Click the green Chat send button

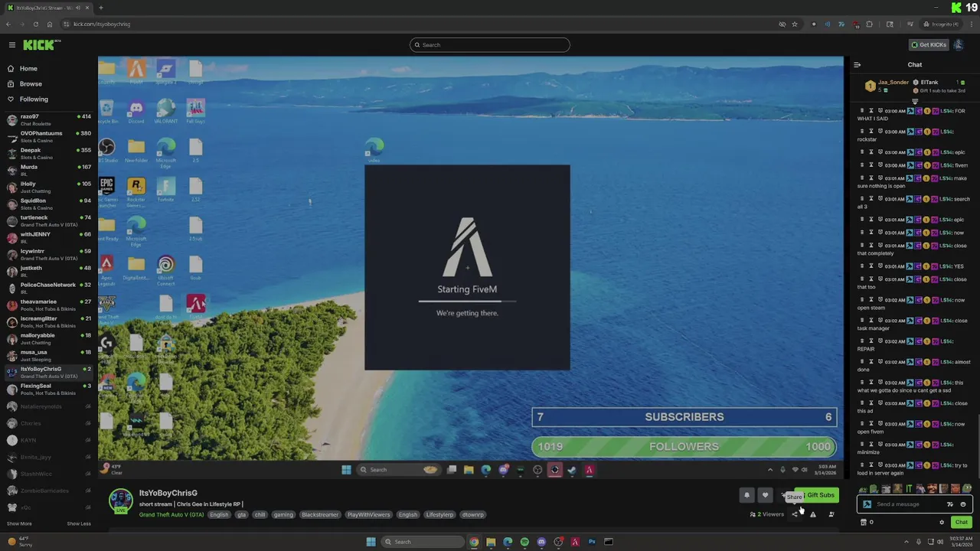[961, 523]
